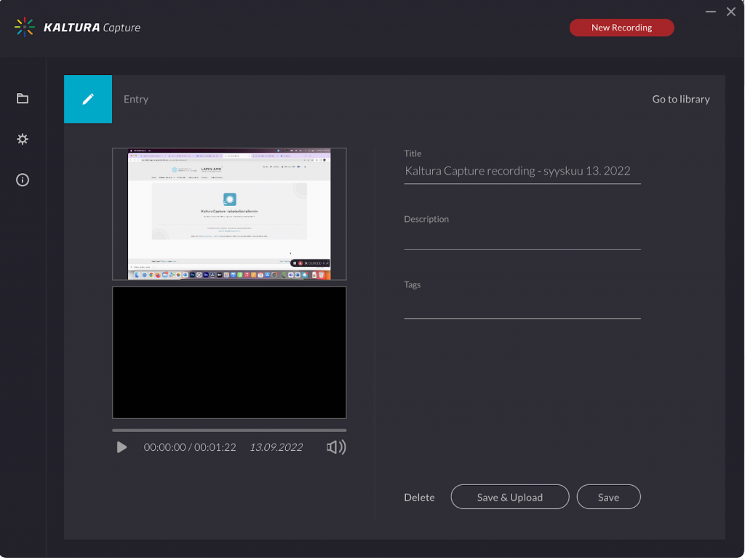Screen dimensions: 745x560
Task: Open the library folder icon in sidebar
Action: 23,98
